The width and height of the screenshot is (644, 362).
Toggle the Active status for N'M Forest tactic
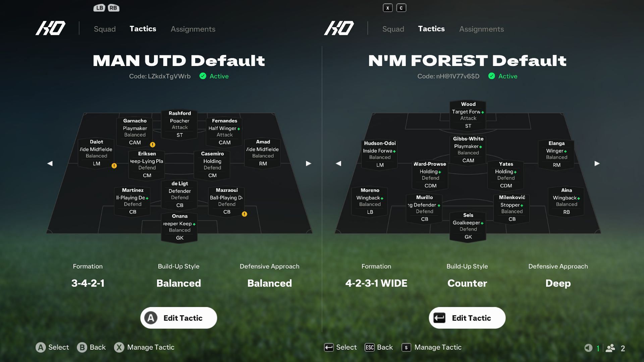tap(492, 76)
